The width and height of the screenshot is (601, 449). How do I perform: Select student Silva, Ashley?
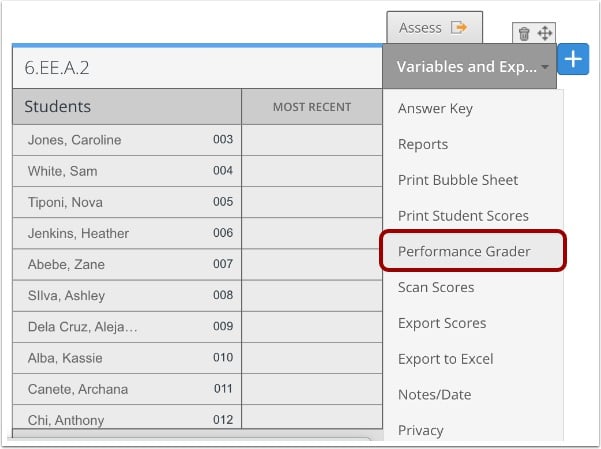coord(66,296)
